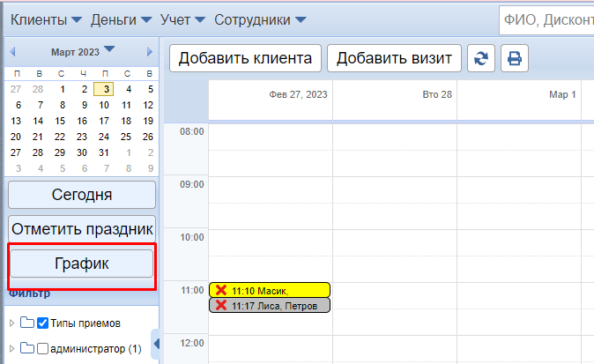Viewport: 594px width, 364px height.
Task: Click the Типы приемов folder icon
Action: pos(27,323)
